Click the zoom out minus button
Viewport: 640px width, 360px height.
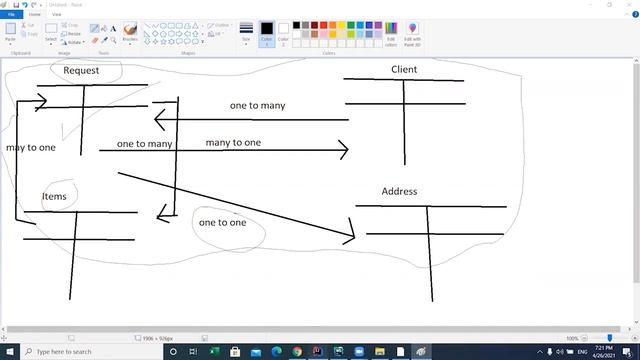(584, 338)
